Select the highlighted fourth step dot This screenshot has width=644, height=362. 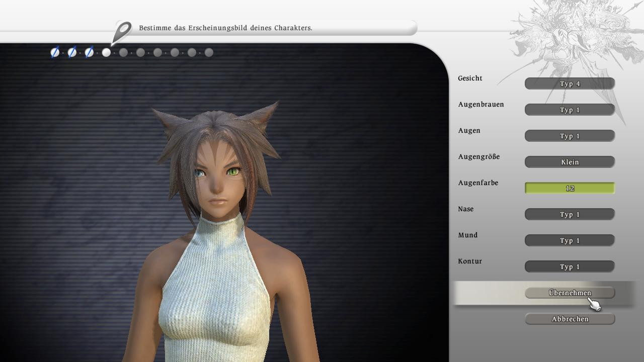click(106, 52)
